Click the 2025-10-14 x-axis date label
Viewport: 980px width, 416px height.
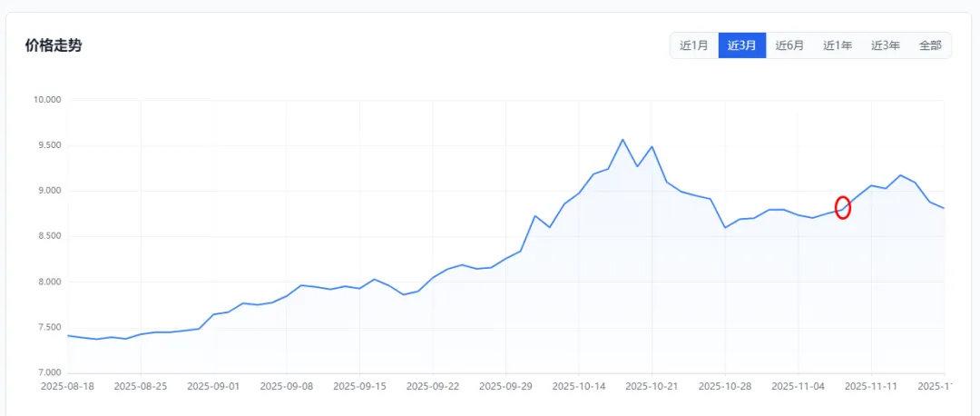[x=579, y=386]
